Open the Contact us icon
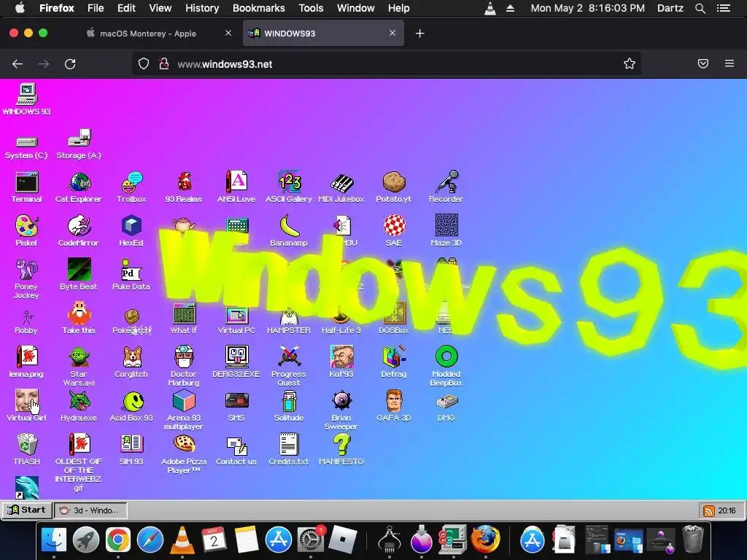The width and height of the screenshot is (747, 560). point(236,450)
